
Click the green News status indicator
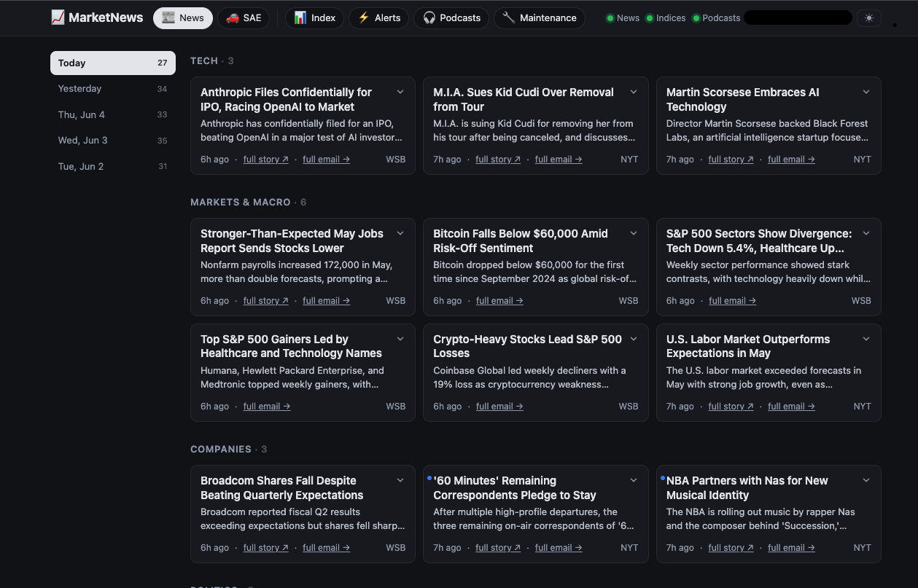(x=610, y=18)
